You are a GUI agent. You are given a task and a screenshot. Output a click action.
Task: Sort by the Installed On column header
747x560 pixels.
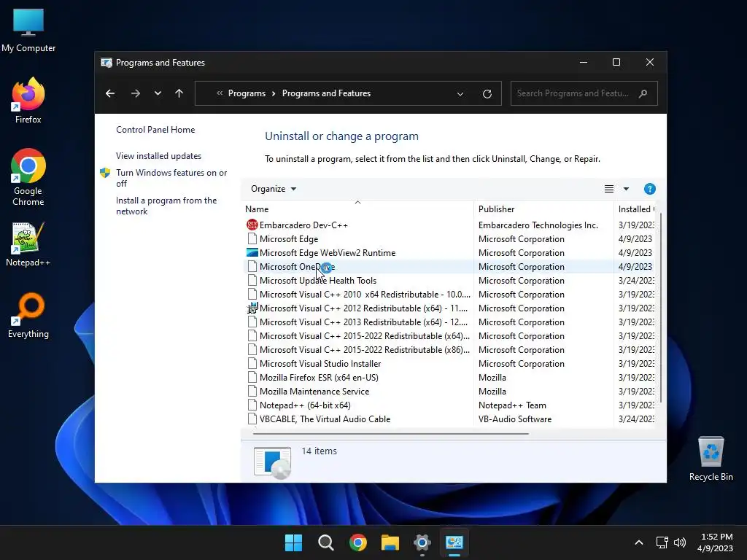[636, 209]
